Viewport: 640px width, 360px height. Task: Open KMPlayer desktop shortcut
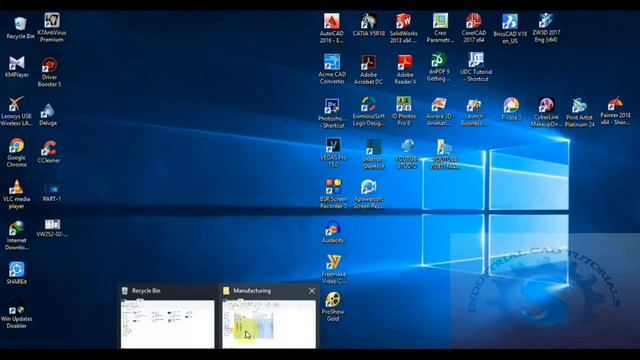tap(17, 67)
